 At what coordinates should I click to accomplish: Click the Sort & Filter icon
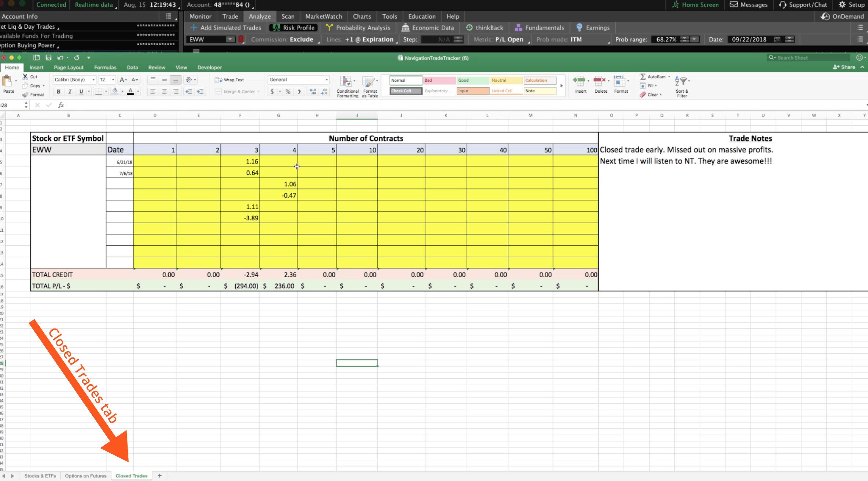[681, 81]
